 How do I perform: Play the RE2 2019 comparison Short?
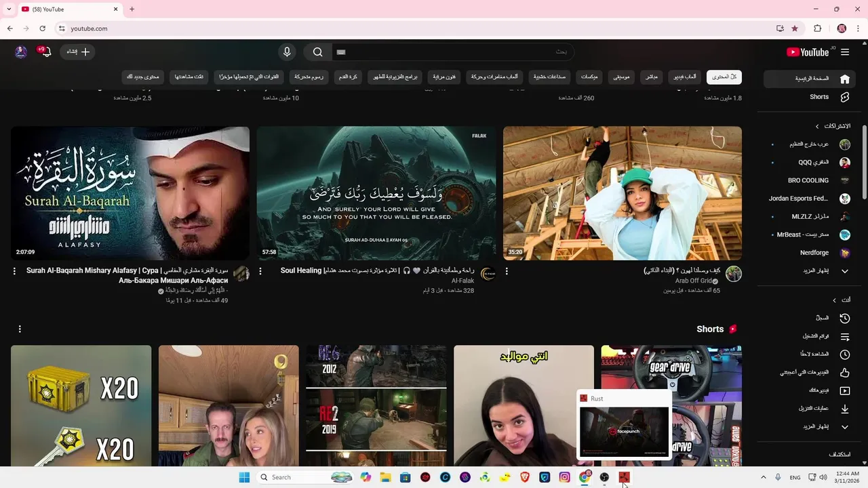376,406
